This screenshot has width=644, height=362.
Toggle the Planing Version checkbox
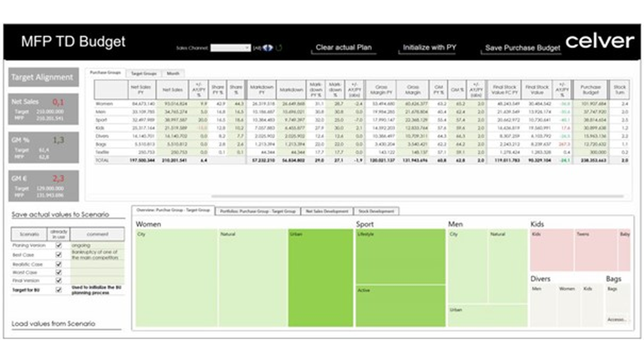click(59, 245)
